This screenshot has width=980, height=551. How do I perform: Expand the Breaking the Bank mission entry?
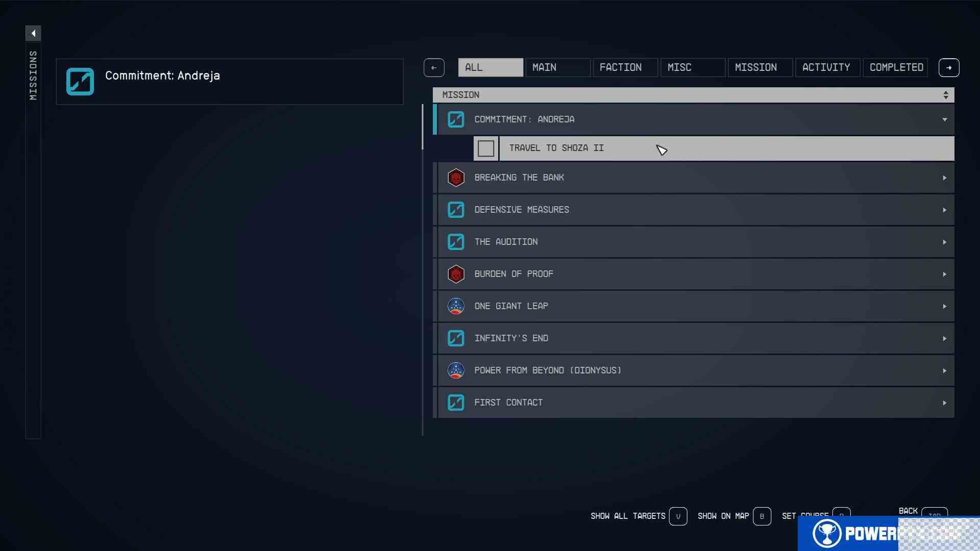pos(944,178)
